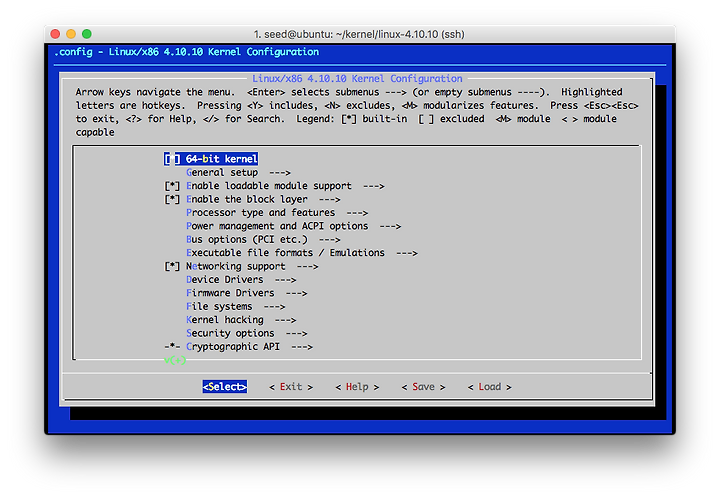Click the Help button

[x=357, y=387]
